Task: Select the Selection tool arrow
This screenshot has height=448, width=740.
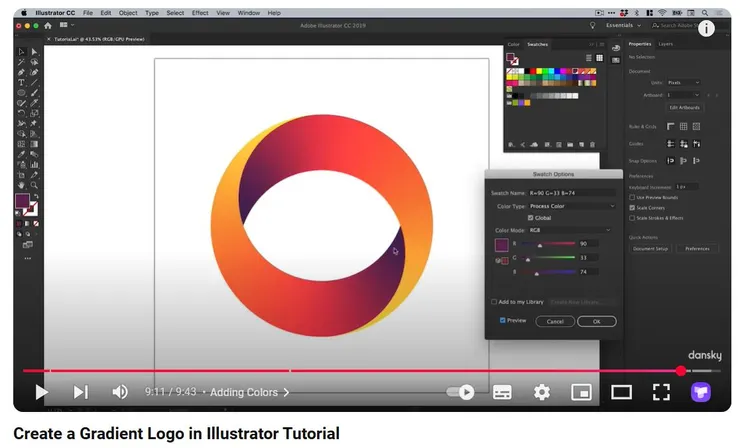Action: (x=21, y=51)
